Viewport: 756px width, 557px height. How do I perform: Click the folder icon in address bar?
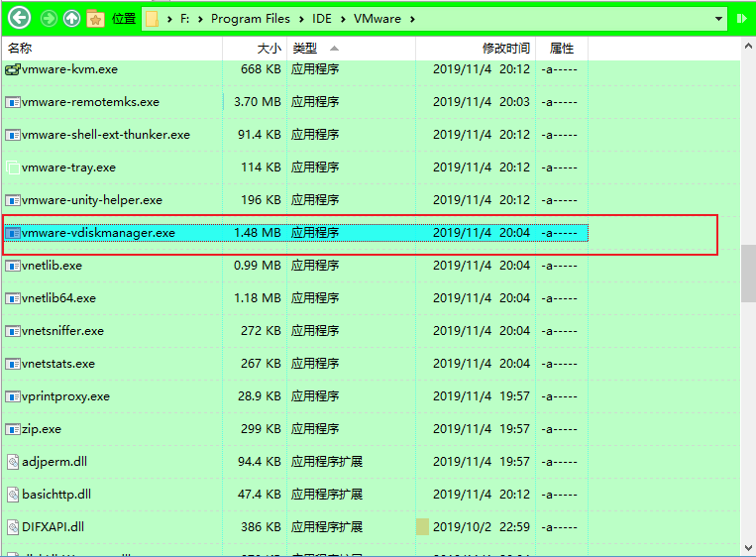tap(153, 19)
